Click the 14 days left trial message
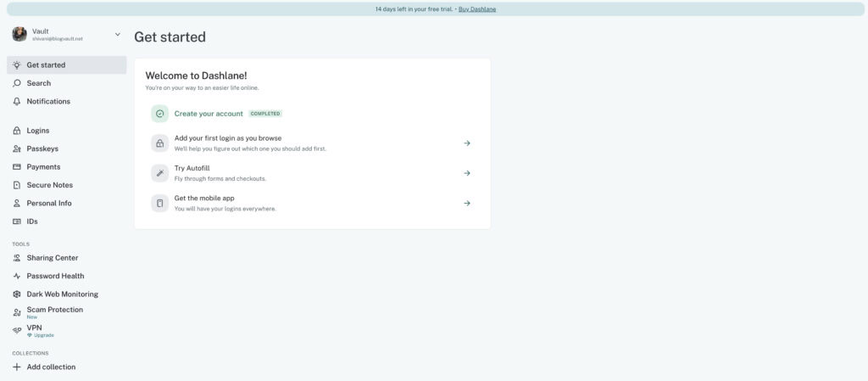Image resolution: width=868 pixels, height=381 pixels. 414,8
